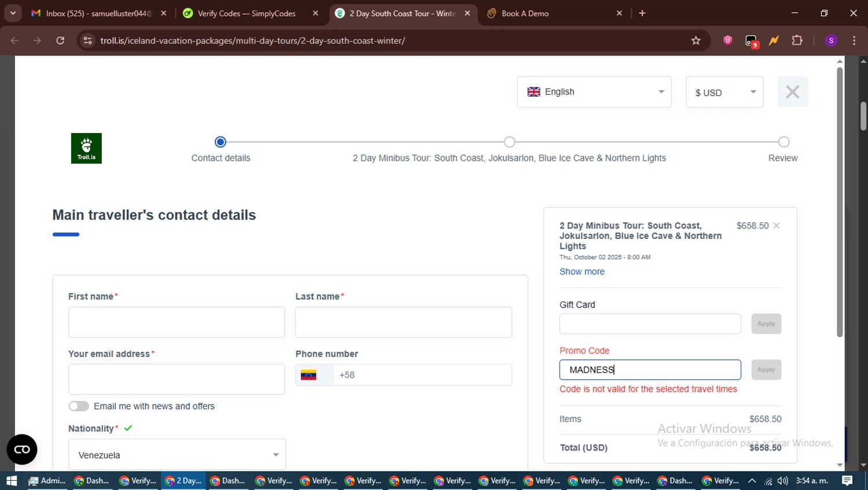Open the Chrome profile avatar S
868x490 pixels.
coord(831,40)
